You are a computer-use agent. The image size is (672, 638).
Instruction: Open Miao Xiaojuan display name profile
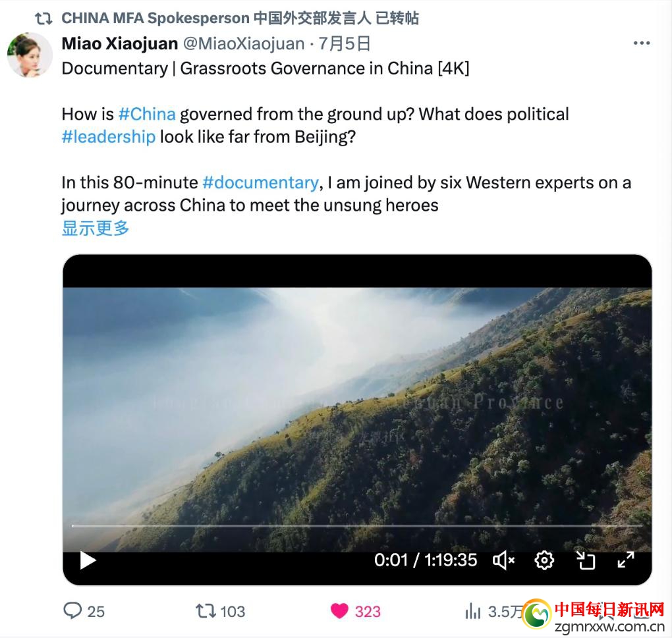(x=119, y=43)
